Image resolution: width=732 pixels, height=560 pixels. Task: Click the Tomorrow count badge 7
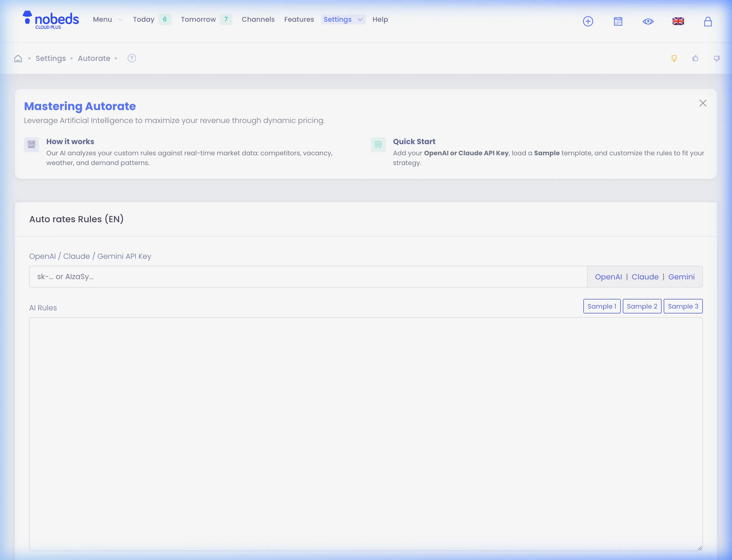tap(226, 19)
